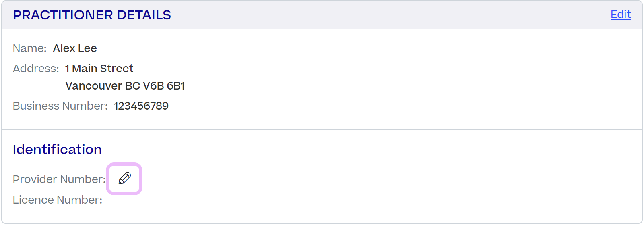644x225 pixels.
Task: Select the postal code V6B 6B1
Action: [164, 86]
